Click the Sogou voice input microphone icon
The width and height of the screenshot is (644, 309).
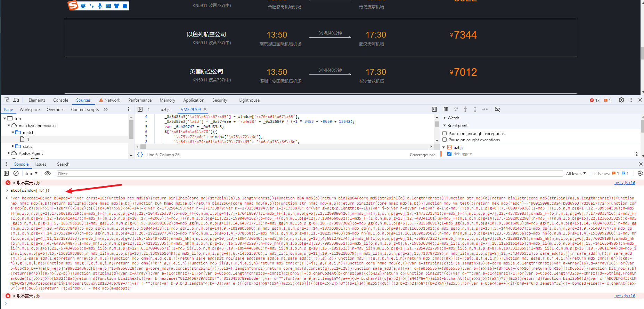(100, 6)
